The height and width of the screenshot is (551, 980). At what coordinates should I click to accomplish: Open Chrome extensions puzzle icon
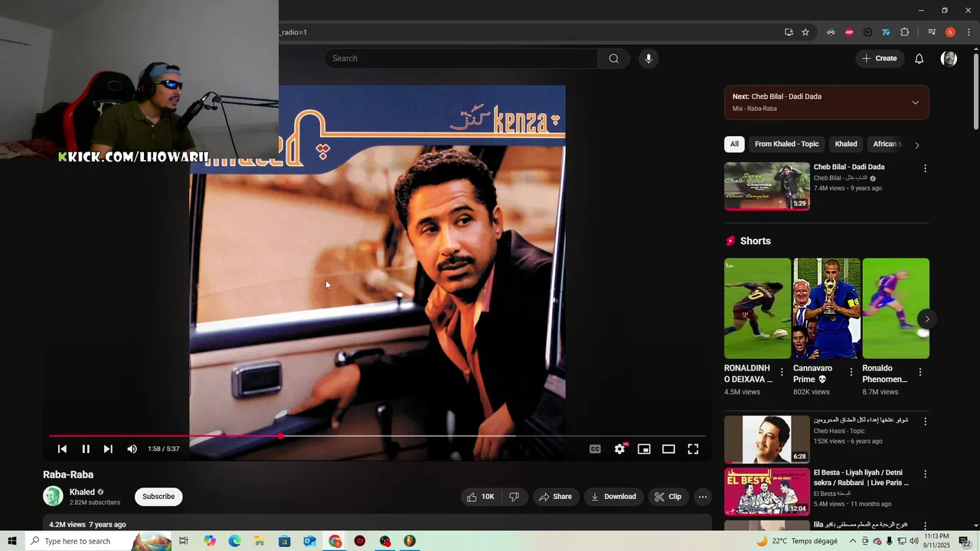point(904,32)
